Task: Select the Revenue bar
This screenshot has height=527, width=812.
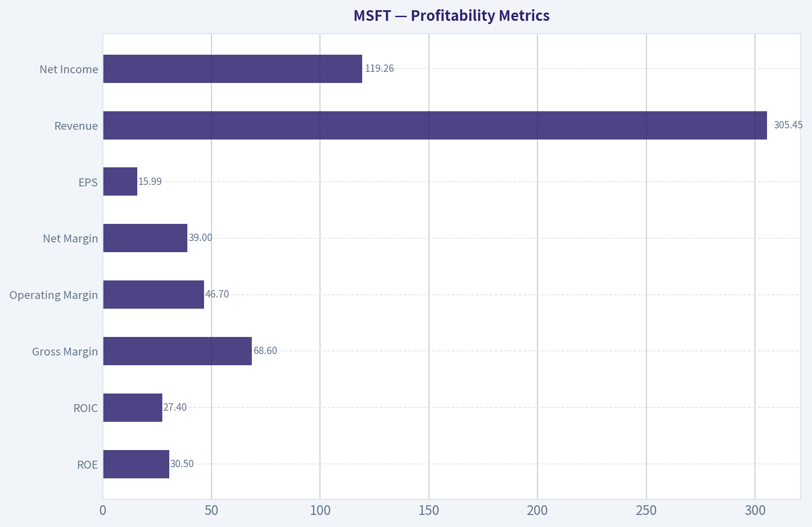Action: click(x=435, y=125)
